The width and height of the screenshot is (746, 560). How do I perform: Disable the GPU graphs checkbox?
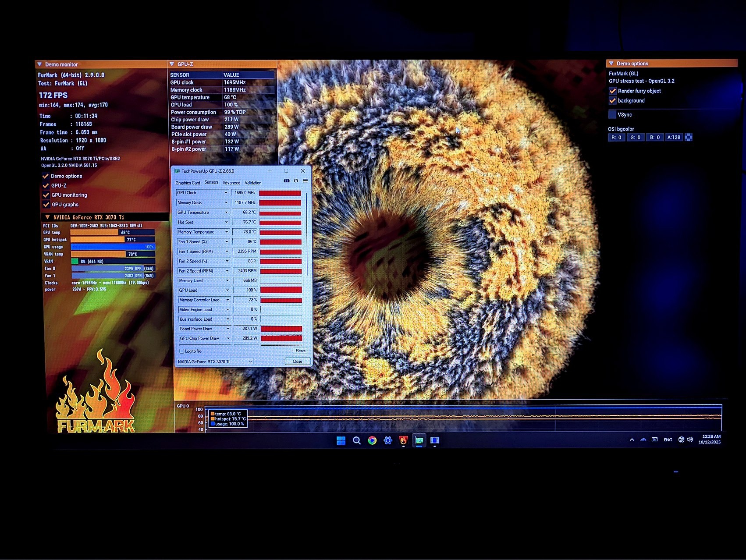coord(46,205)
